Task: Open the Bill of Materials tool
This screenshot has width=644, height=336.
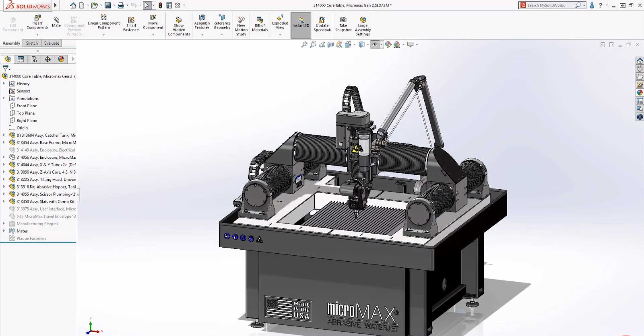Action: pyautogui.click(x=260, y=24)
